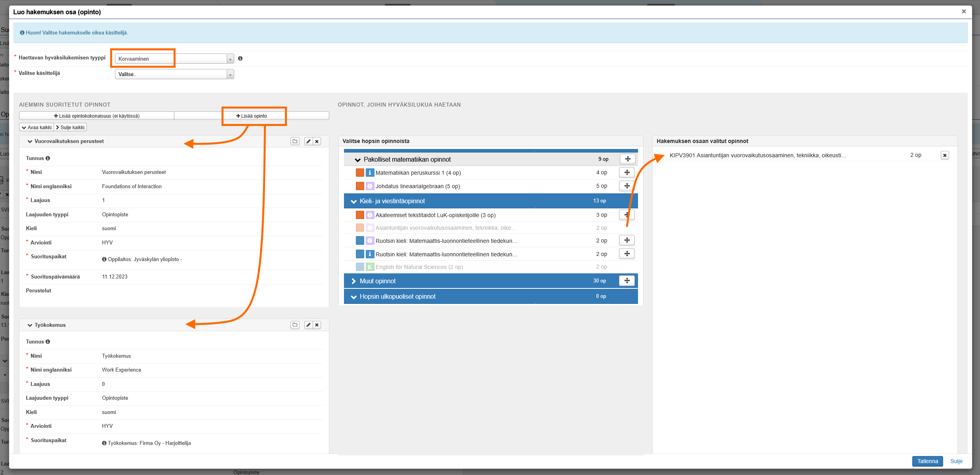
Task: Collapse Kieli- ja viestintäopinnot group
Action: pos(353,201)
